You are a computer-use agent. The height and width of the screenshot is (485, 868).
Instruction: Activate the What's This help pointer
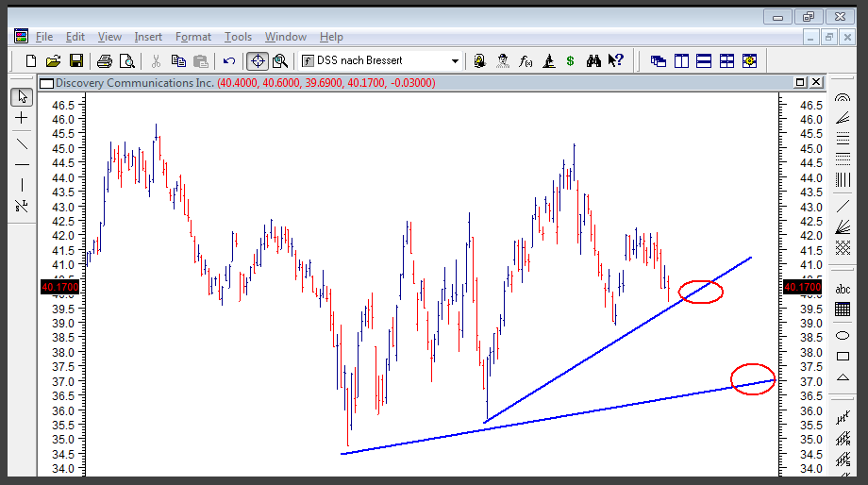(x=615, y=60)
